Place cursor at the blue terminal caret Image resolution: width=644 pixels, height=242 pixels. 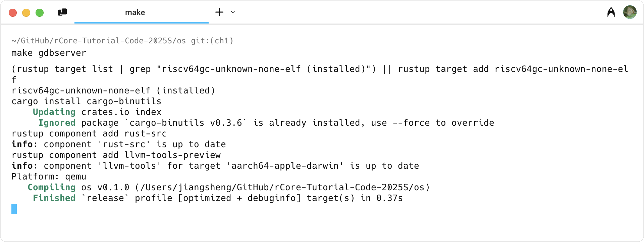[14, 209]
